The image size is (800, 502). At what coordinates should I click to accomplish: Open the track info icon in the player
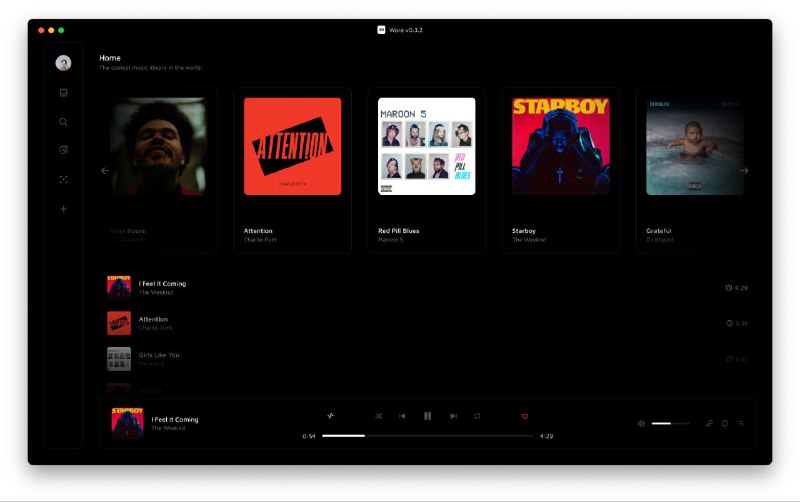point(725,423)
